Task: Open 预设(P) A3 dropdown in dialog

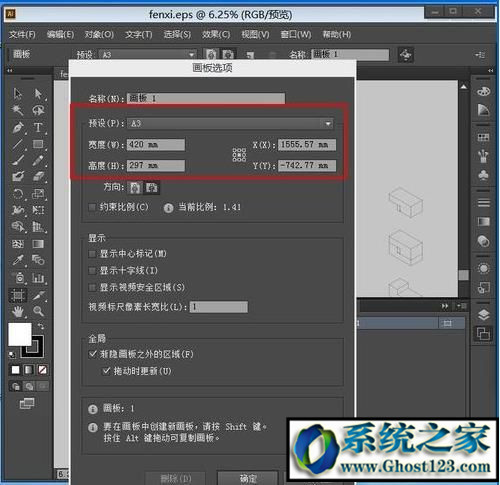Action: pos(230,124)
